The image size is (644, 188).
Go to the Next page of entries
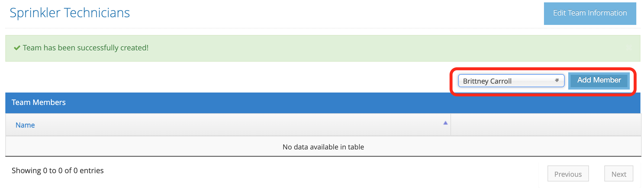pos(619,174)
